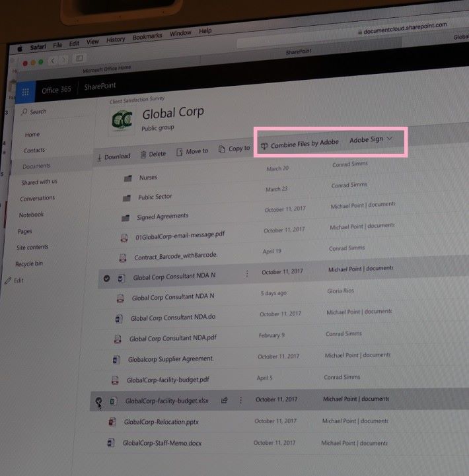The width and height of the screenshot is (469, 476).
Task: Go forward in Safari
Action: (x=63, y=59)
